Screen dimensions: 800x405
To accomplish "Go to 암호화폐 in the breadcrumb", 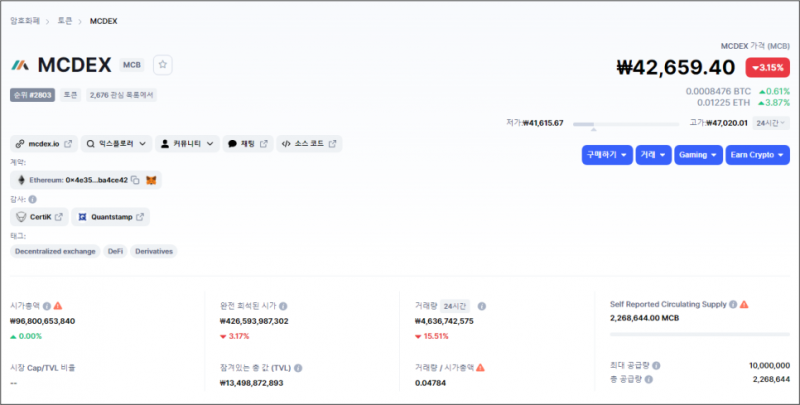I will [x=26, y=20].
